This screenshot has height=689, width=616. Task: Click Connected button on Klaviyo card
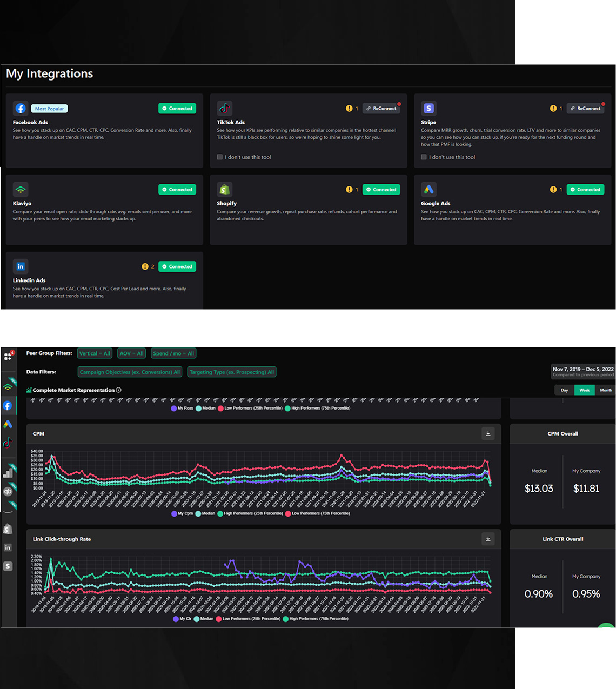(x=177, y=190)
